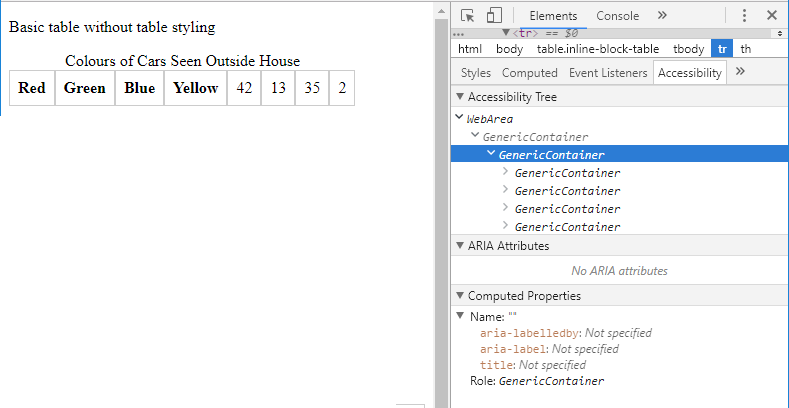Click the body breadcrumb
789x408 pixels.
coord(509,49)
